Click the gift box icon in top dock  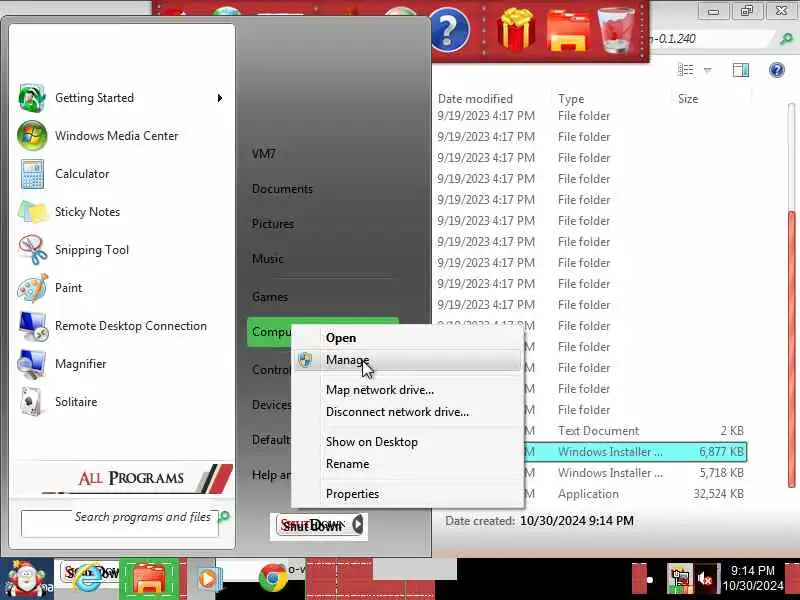point(516,30)
